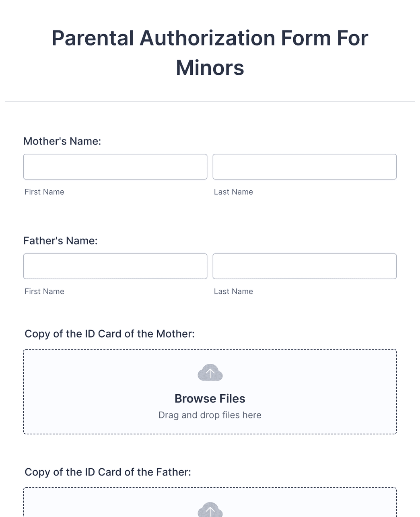Click the Mother's First Name input field

(x=115, y=167)
